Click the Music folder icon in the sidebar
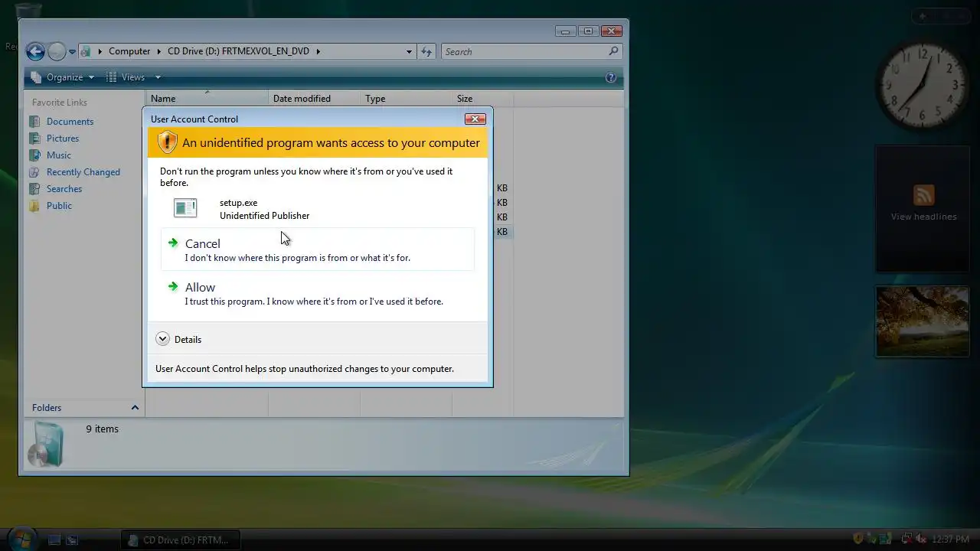Screen dimensions: 980x551 [34, 155]
